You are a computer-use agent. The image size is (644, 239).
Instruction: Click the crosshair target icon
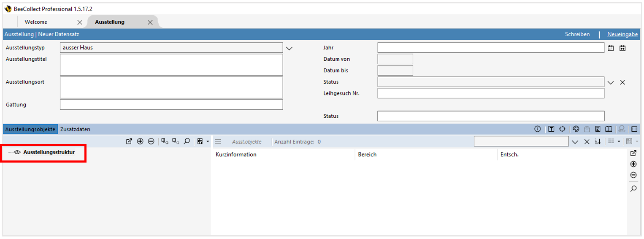562,129
